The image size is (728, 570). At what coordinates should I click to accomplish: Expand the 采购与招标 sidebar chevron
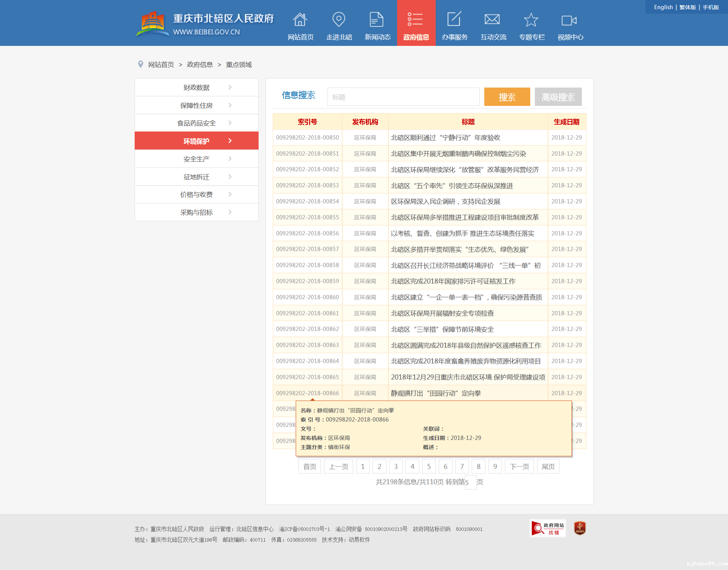(x=230, y=212)
